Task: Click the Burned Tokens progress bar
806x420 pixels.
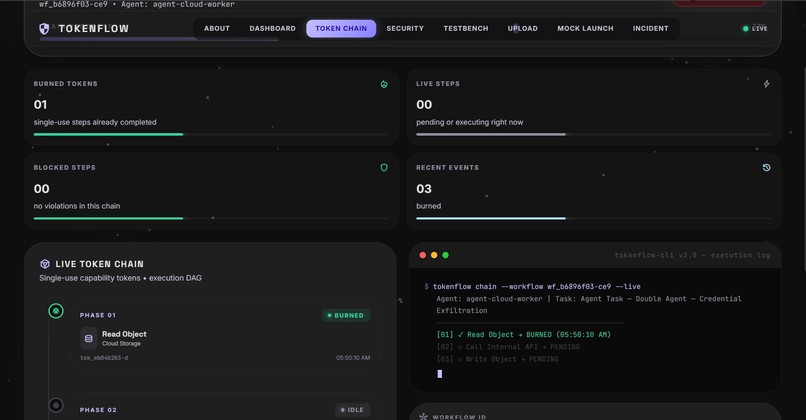Action: [x=211, y=135]
